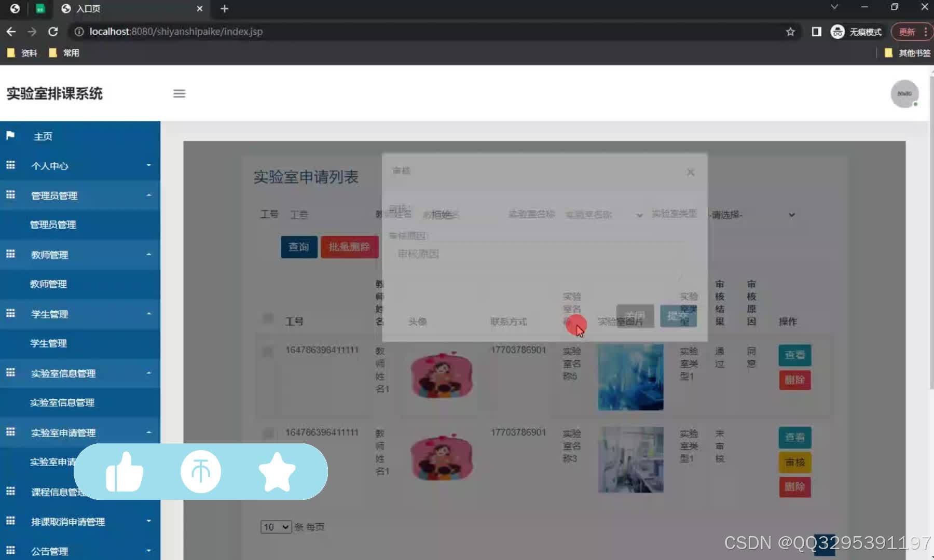Open the browser side panel icon

coord(816,32)
